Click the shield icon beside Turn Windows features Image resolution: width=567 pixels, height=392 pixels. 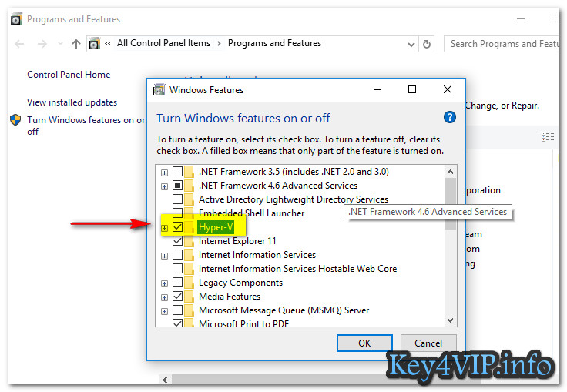(15, 119)
